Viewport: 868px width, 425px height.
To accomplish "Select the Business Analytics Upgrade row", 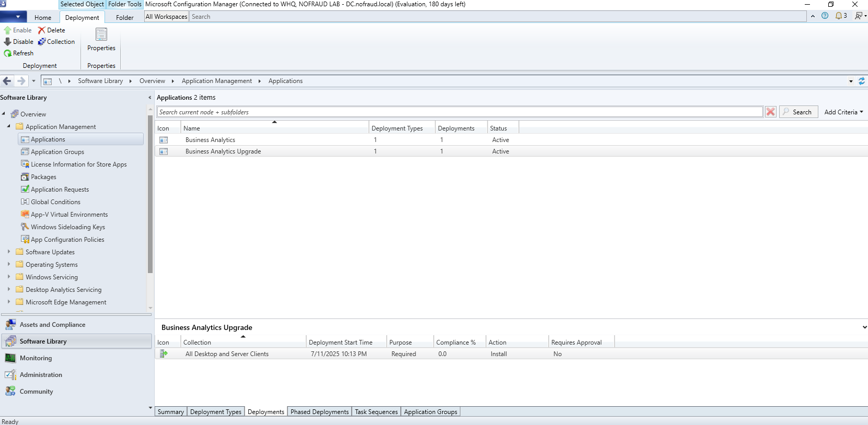I will [511, 151].
